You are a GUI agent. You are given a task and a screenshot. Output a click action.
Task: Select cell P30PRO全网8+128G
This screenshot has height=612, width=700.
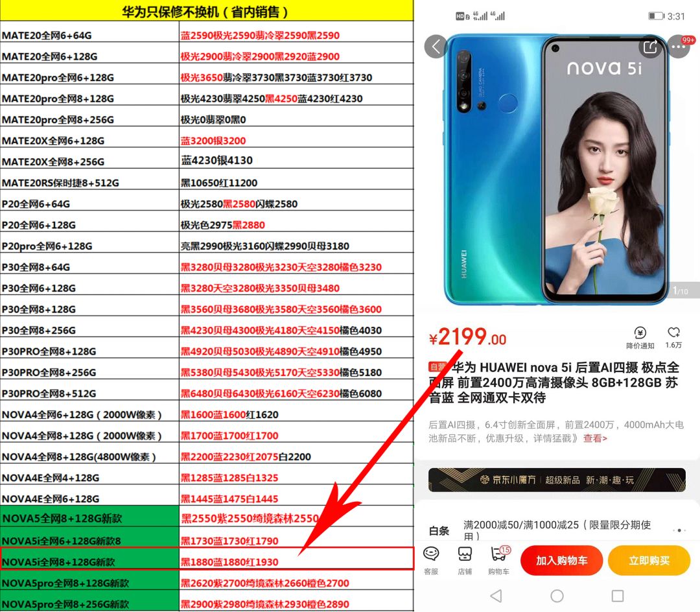(x=89, y=347)
